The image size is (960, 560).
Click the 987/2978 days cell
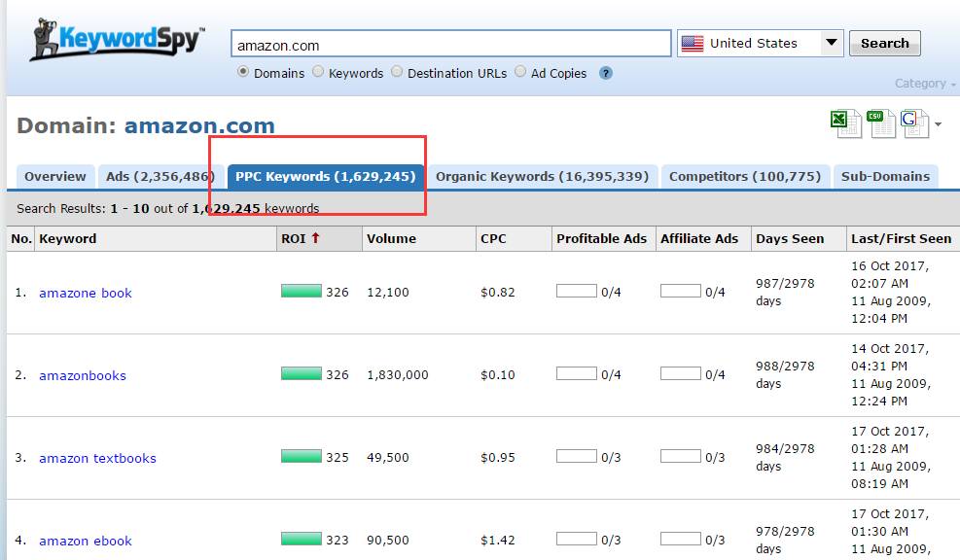coord(785,292)
